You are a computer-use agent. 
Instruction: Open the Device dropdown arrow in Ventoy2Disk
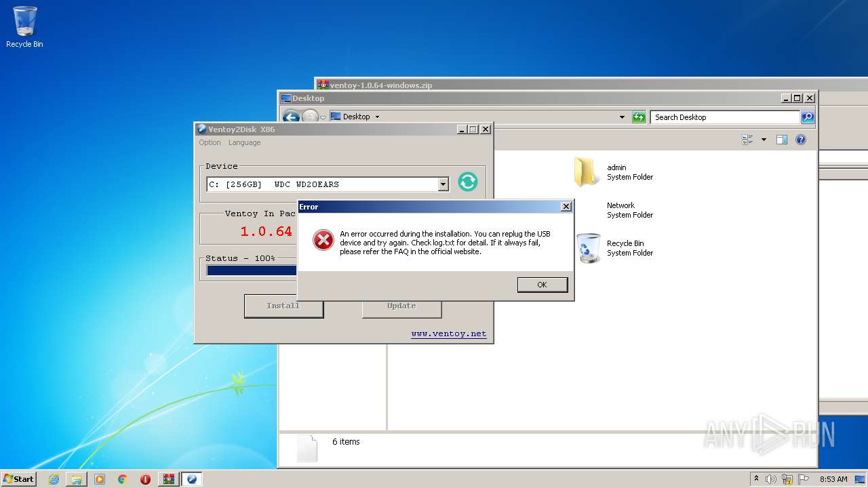pos(443,184)
